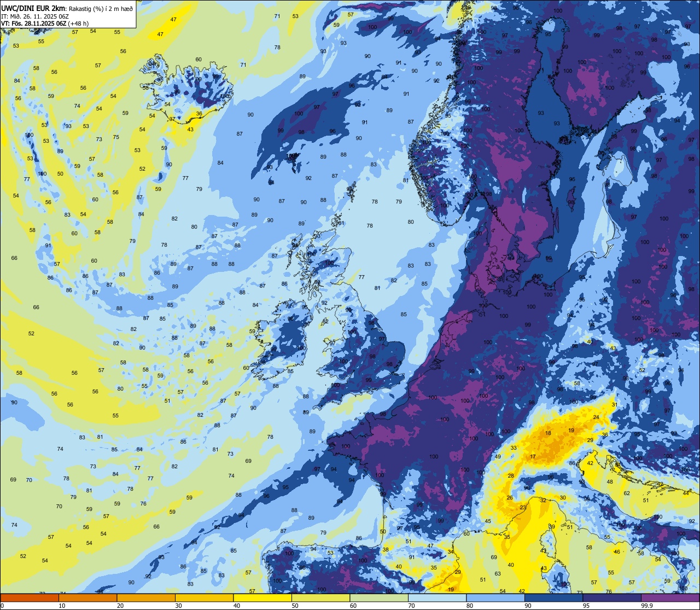Click the dark red 0–10 legend swatch
700x610 pixels.
pos(30,597)
